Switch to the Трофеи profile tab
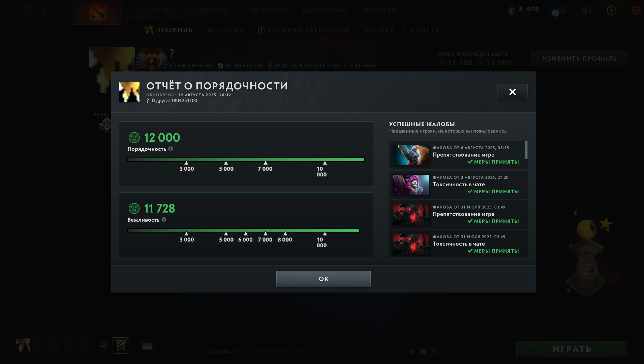The width and height of the screenshot is (644, 364). (380, 30)
